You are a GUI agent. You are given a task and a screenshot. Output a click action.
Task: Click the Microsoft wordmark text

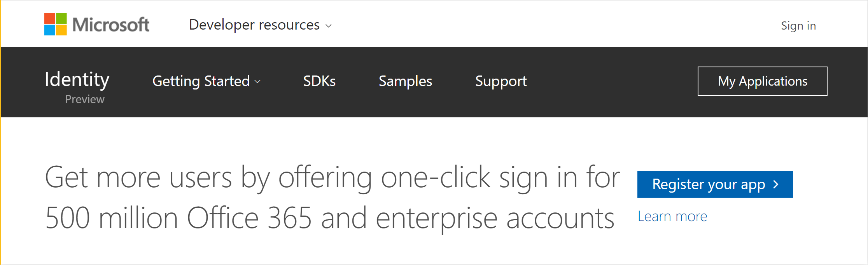point(111,25)
